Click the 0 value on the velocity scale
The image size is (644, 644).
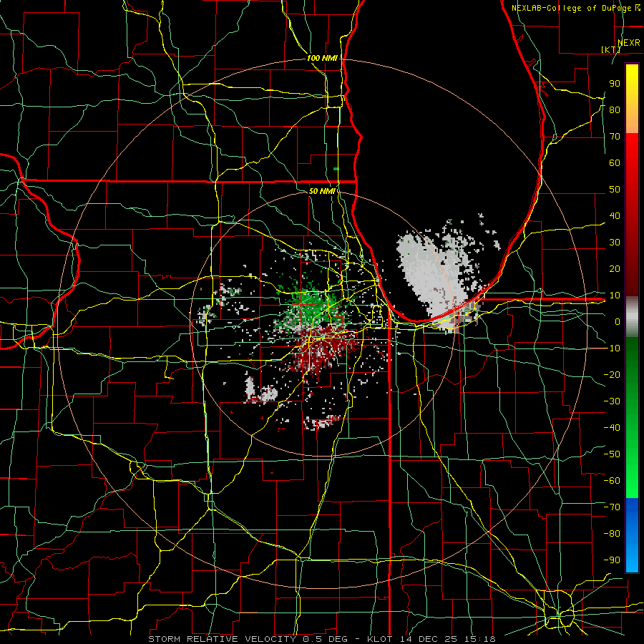(617, 321)
